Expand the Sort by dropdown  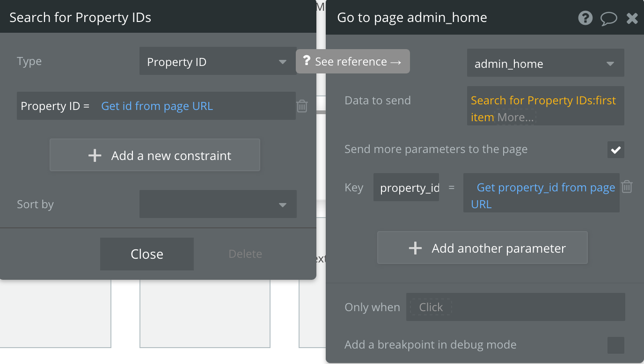pos(218,204)
